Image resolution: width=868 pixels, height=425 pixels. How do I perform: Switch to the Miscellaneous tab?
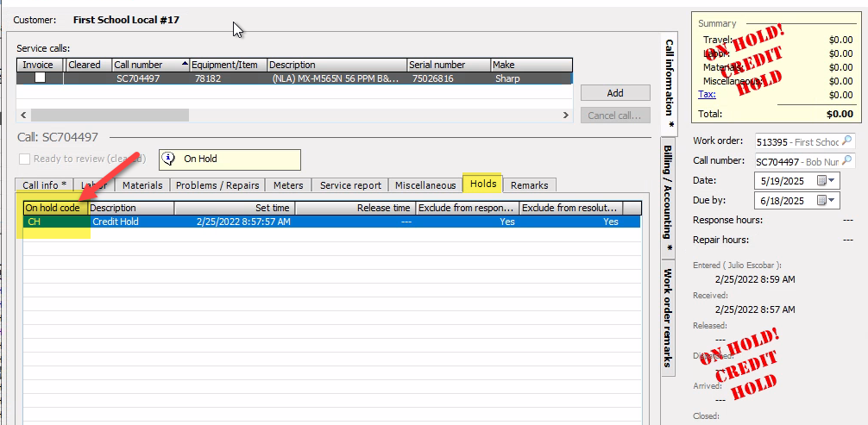pos(425,184)
